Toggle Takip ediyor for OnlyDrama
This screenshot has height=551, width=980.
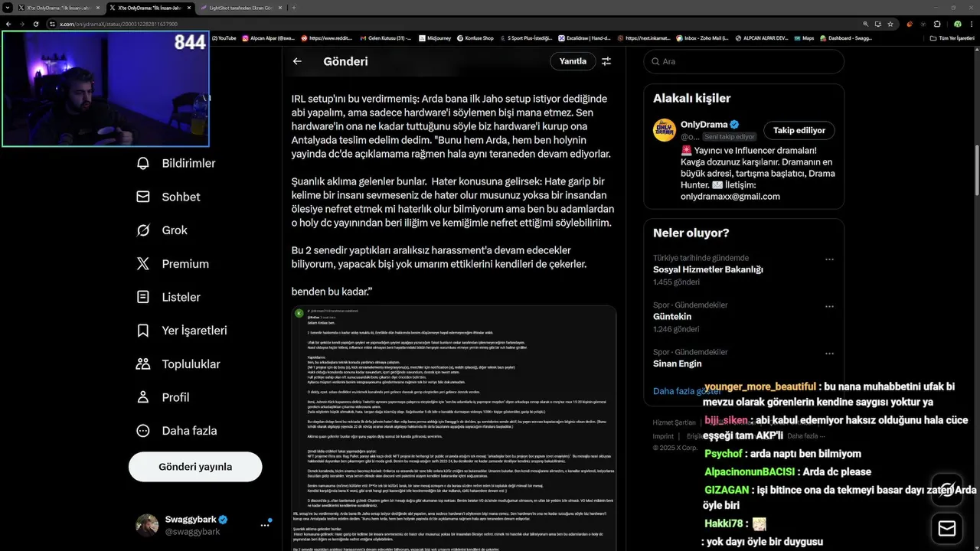tap(799, 130)
